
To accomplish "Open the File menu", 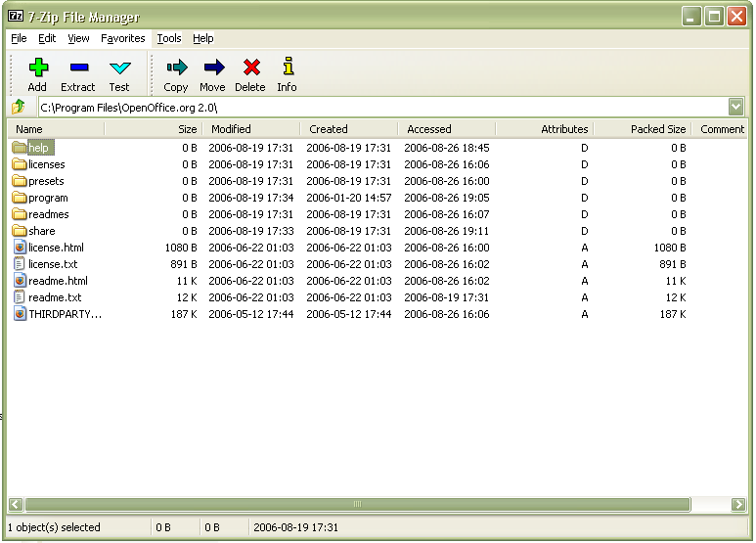I will point(19,38).
